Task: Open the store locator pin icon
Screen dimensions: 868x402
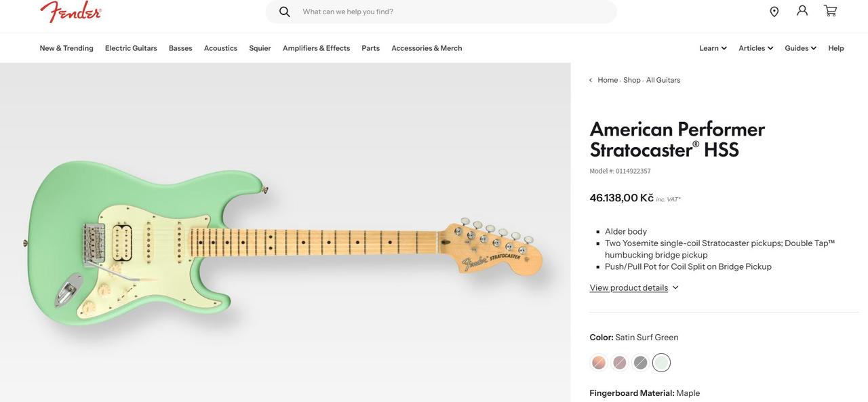Action: pyautogui.click(x=774, y=12)
